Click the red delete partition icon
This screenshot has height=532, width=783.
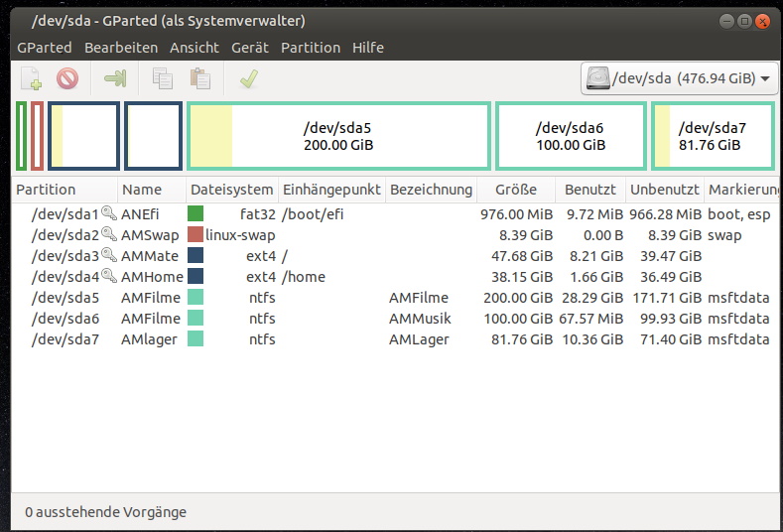[x=67, y=78]
